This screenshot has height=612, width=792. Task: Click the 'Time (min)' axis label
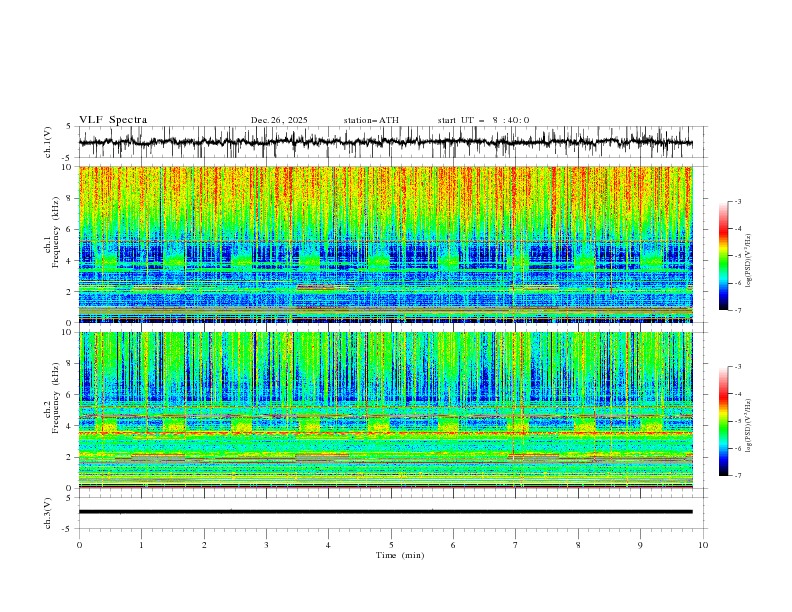400,555
